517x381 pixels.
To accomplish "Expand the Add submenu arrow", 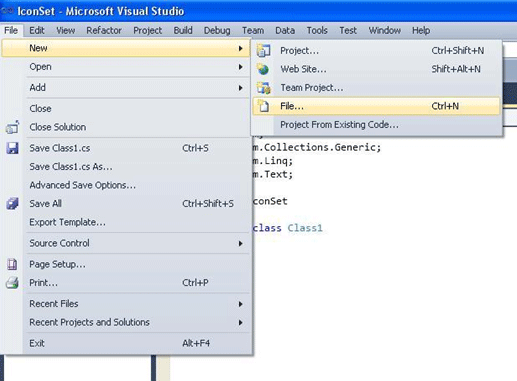I will pyautogui.click(x=240, y=88).
